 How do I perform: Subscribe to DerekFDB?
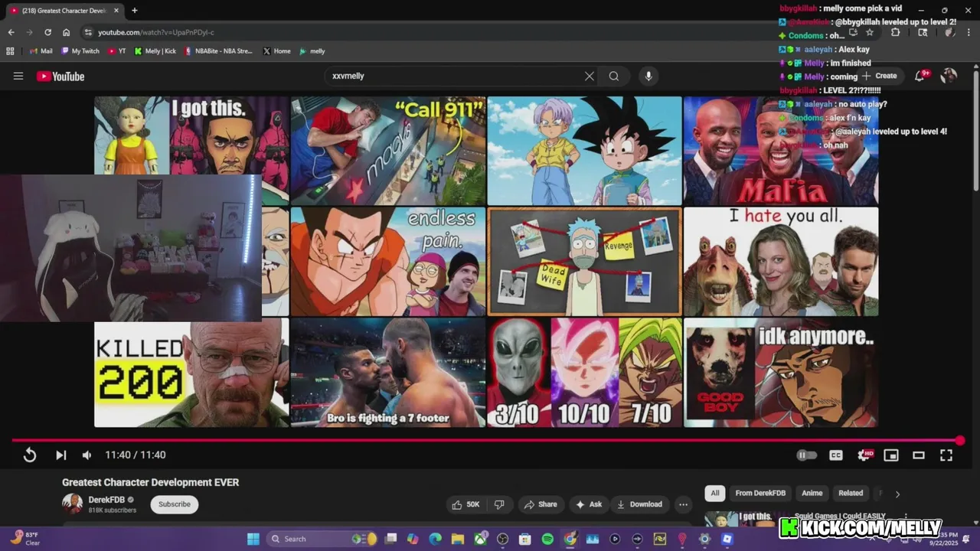click(x=175, y=504)
